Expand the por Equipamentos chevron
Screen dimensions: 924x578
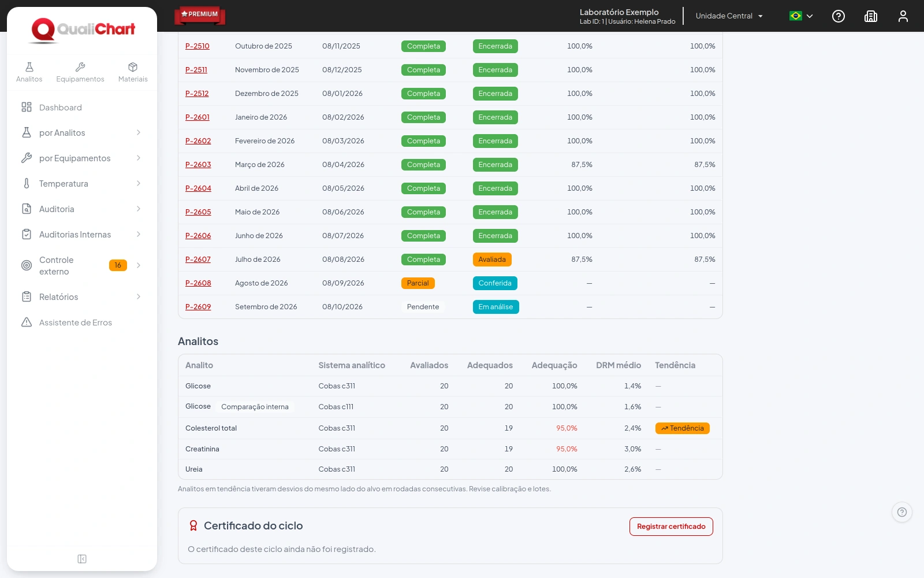point(139,158)
